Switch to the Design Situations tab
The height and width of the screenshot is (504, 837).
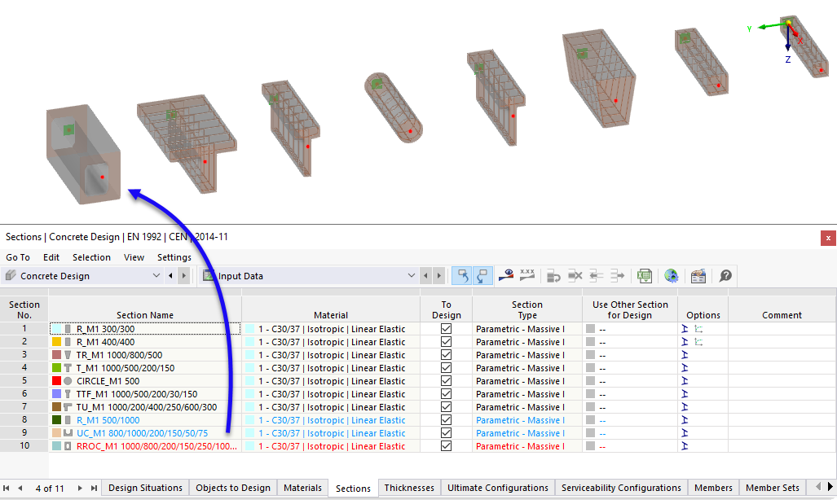pyautogui.click(x=145, y=488)
